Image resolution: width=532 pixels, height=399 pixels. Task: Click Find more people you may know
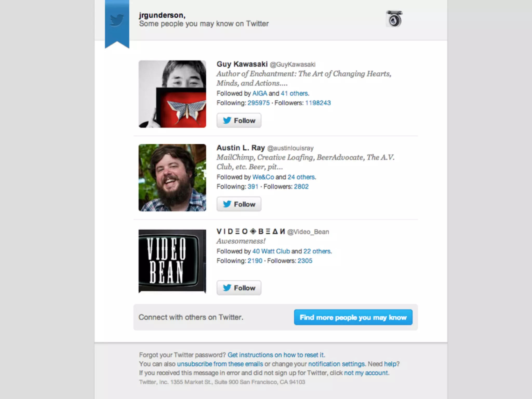coord(353,317)
